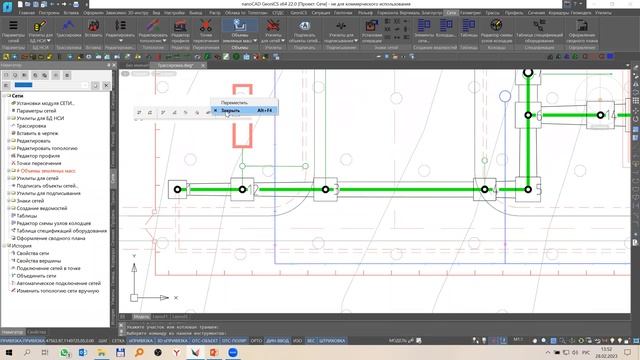Click Объединить сети tree item
This screenshot has height=360, width=640.
tap(36, 276)
